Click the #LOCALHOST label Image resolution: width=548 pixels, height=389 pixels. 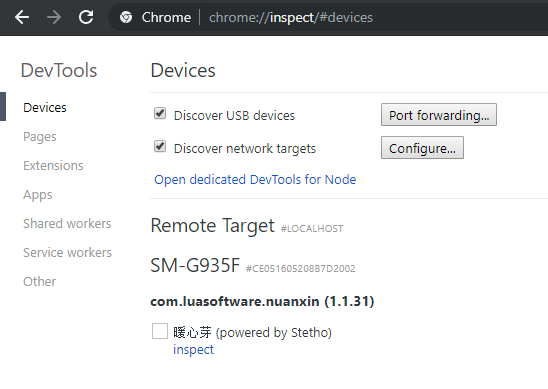click(x=312, y=229)
